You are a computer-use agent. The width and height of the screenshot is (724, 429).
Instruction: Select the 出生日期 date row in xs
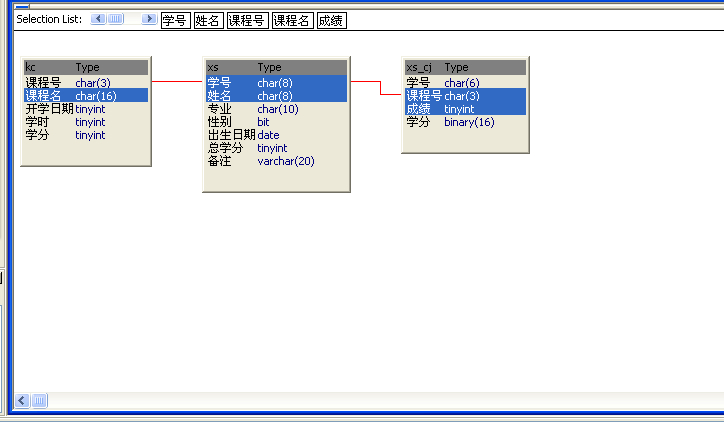(x=276, y=135)
